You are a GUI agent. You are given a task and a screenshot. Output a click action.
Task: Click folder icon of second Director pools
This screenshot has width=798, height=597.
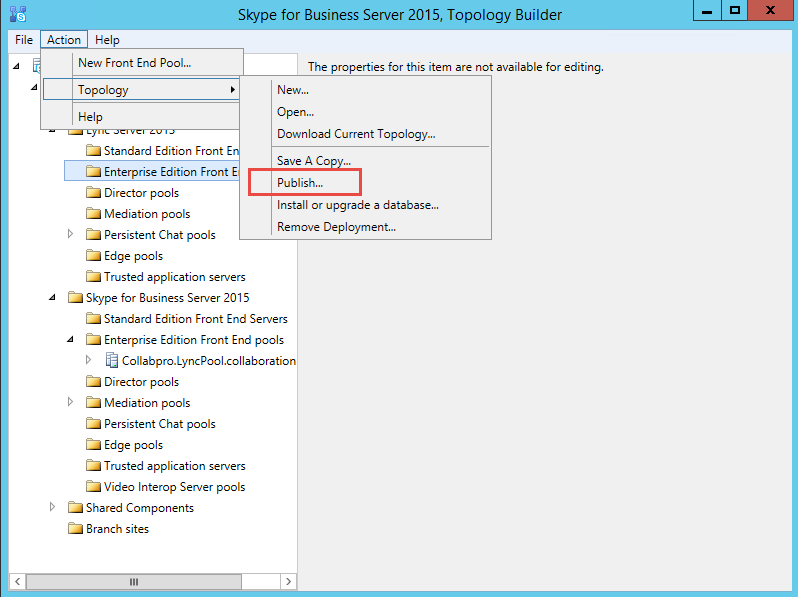point(93,382)
